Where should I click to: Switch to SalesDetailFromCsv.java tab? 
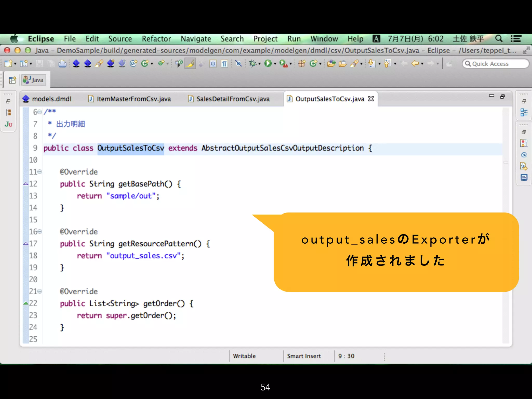[x=233, y=99]
